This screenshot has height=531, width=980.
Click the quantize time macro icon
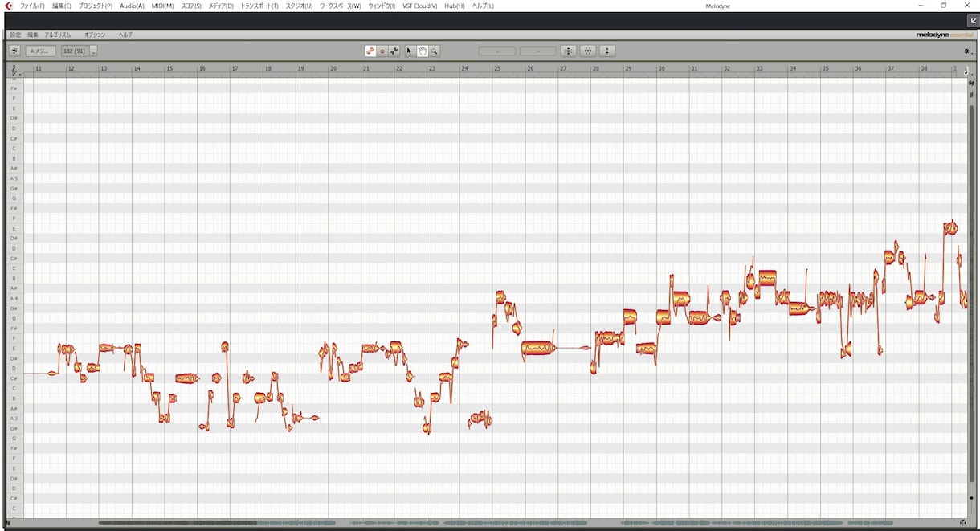[589, 51]
